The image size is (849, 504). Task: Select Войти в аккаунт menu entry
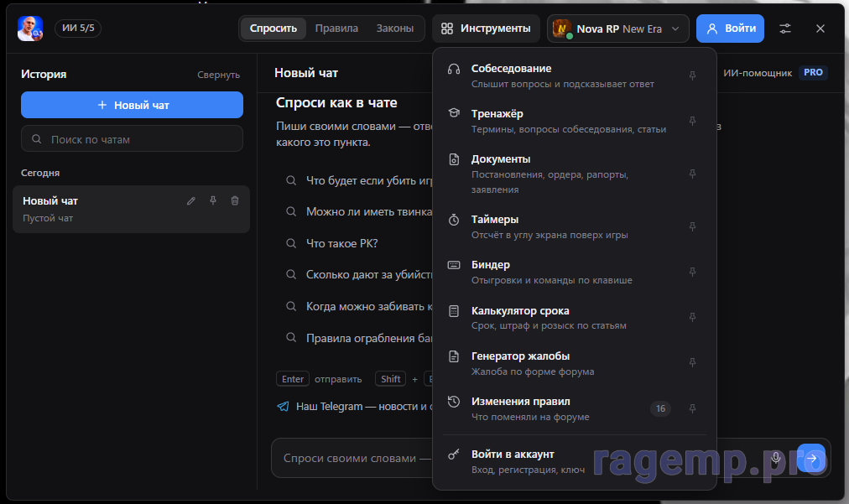point(575,462)
